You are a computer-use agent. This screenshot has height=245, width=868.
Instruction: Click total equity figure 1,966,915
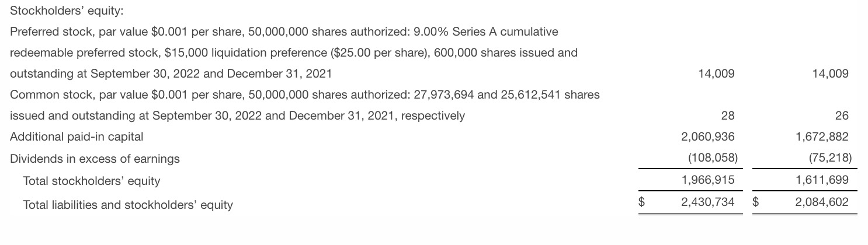[x=708, y=181]
